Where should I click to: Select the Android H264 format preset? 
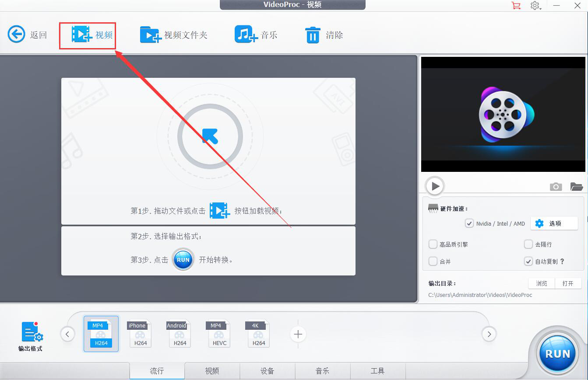click(180, 334)
